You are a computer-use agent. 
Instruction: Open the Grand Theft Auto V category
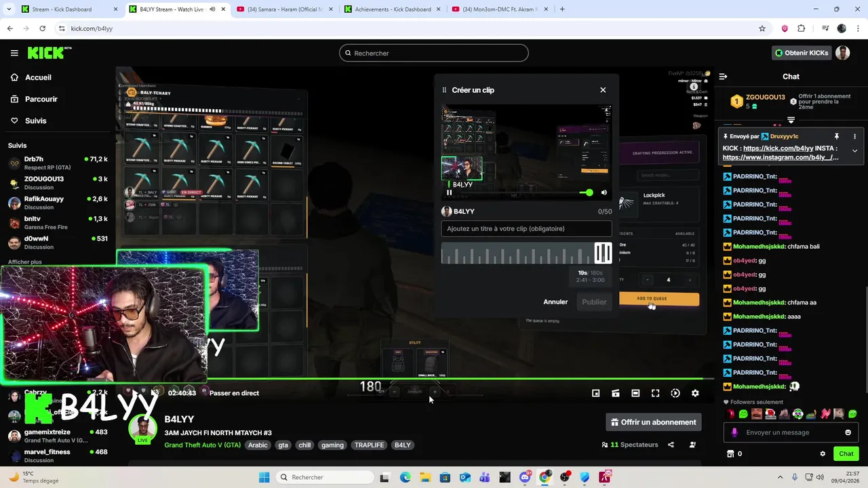[x=202, y=445]
